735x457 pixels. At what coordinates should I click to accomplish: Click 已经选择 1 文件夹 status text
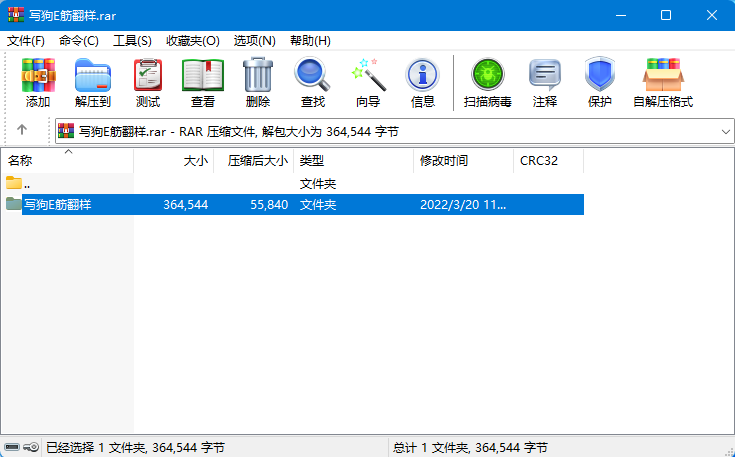[x=135, y=448]
